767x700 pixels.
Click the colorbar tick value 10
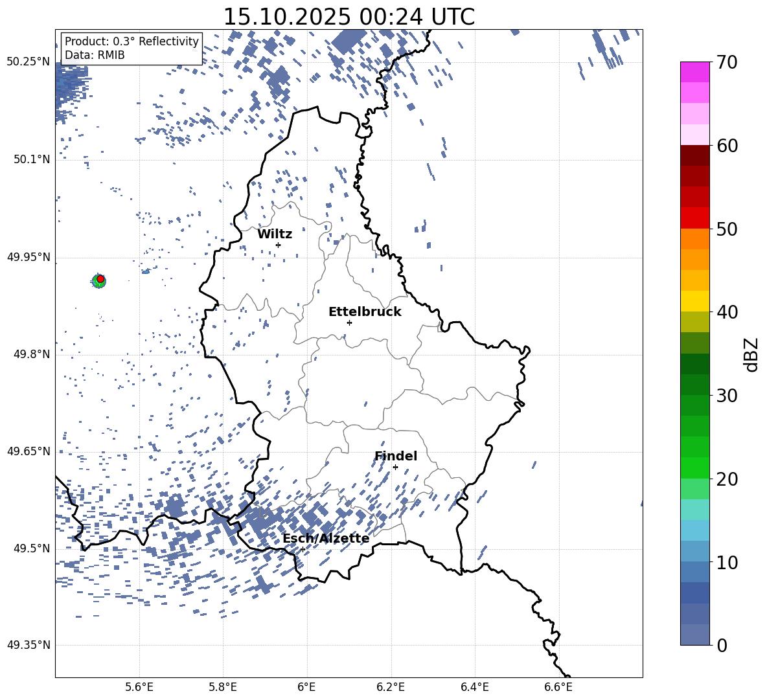(x=727, y=563)
